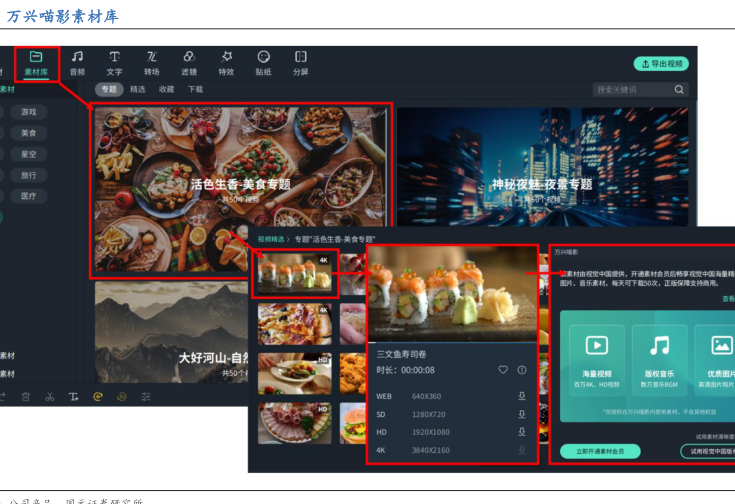This screenshot has height=504, width=735.
Task: Open the 贴纸 stickers panel
Action: 263,63
